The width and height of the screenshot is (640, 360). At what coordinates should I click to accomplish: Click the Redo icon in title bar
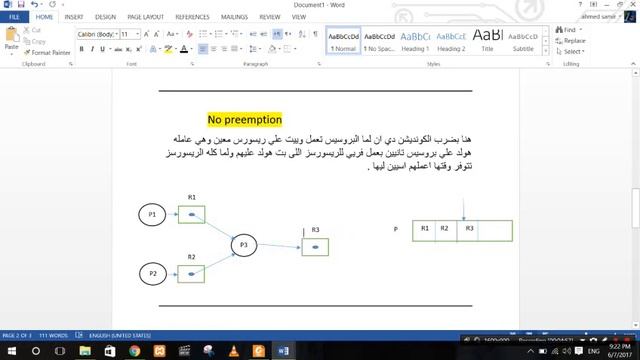tap(52, 4)
